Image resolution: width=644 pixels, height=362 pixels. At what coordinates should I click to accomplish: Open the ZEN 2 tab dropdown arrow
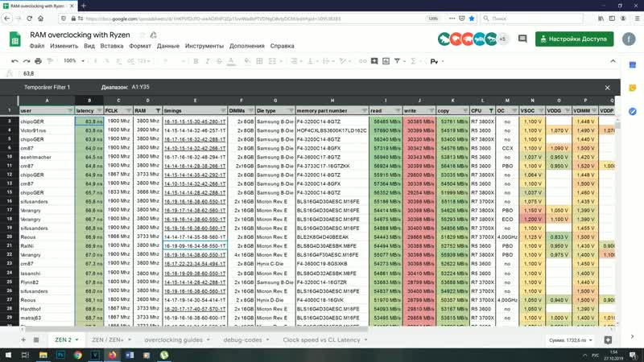76,339
